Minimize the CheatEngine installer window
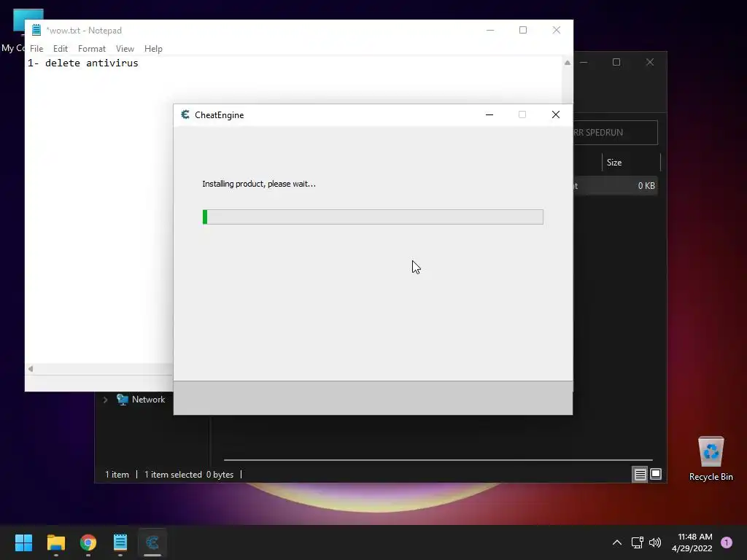 [x=489, y=114]
